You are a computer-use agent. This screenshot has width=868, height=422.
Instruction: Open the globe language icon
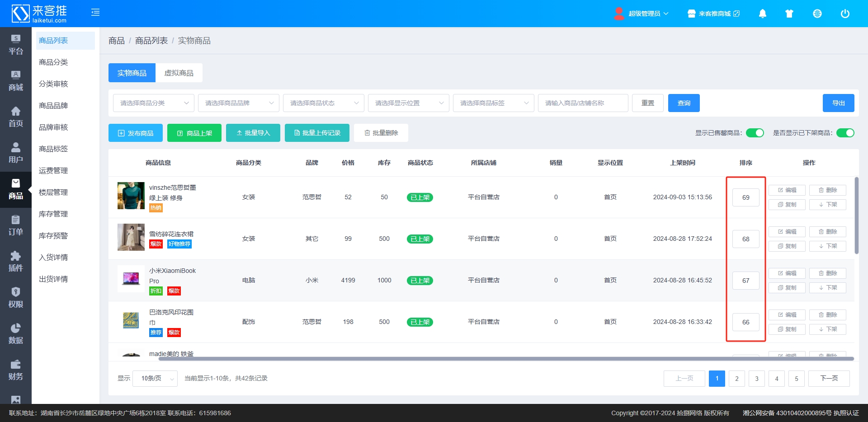(817, 14)
